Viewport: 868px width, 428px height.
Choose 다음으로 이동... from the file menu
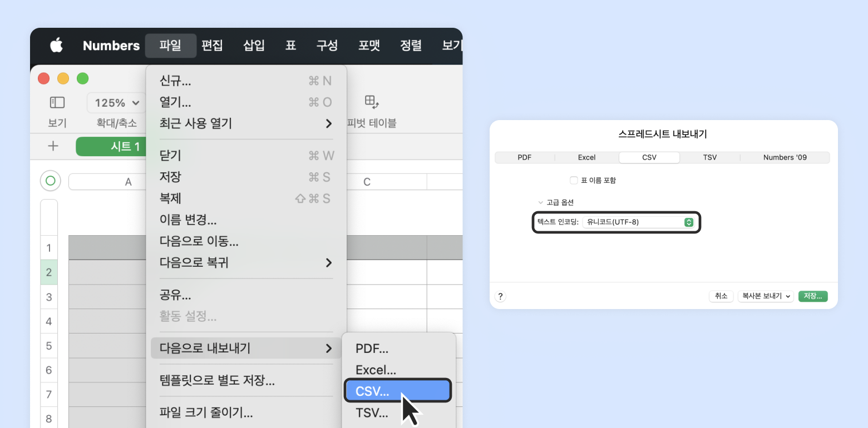(x=246, y=241)
